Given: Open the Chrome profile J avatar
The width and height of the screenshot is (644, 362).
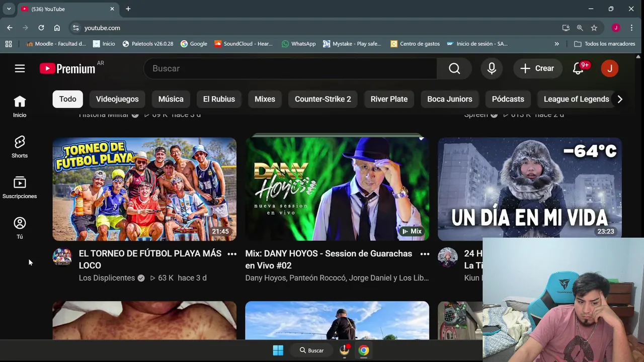Looking at the screenshot, I should [616, 28].
